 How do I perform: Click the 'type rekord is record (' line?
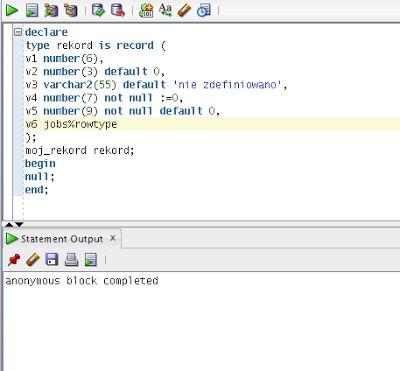tap(96, 45)
